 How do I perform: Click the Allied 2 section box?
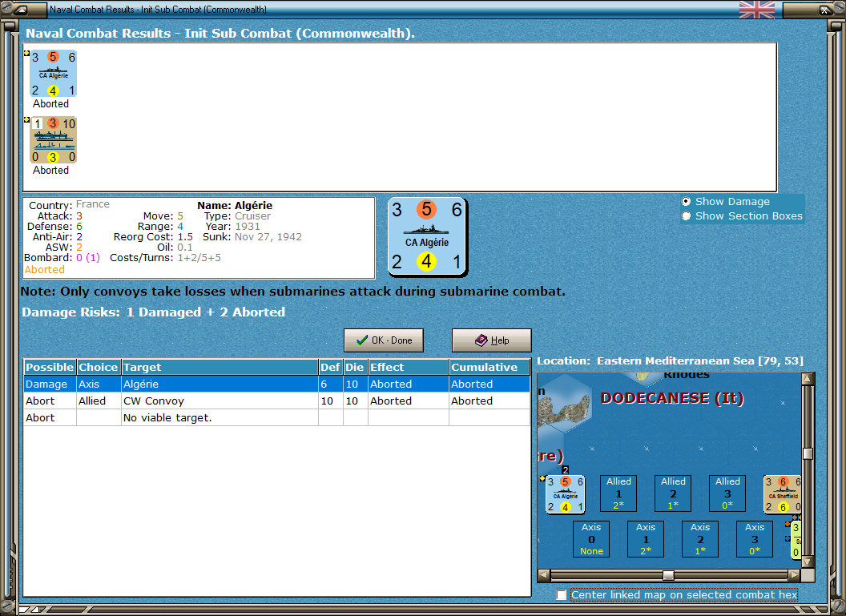click(x=673, y=493)
